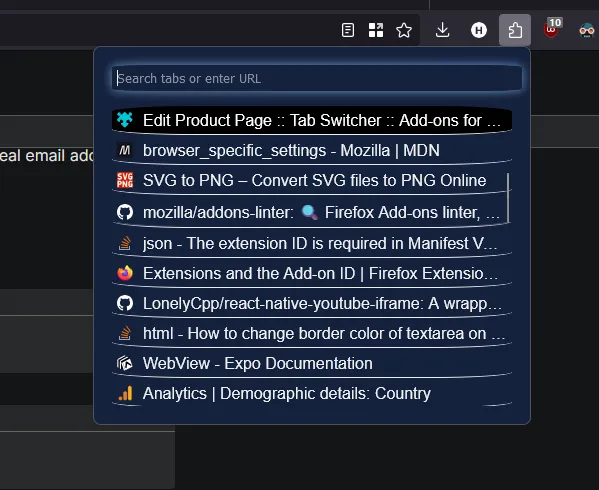Toggle the Tab Switcher puzzle-piece button

pos(515,30)
